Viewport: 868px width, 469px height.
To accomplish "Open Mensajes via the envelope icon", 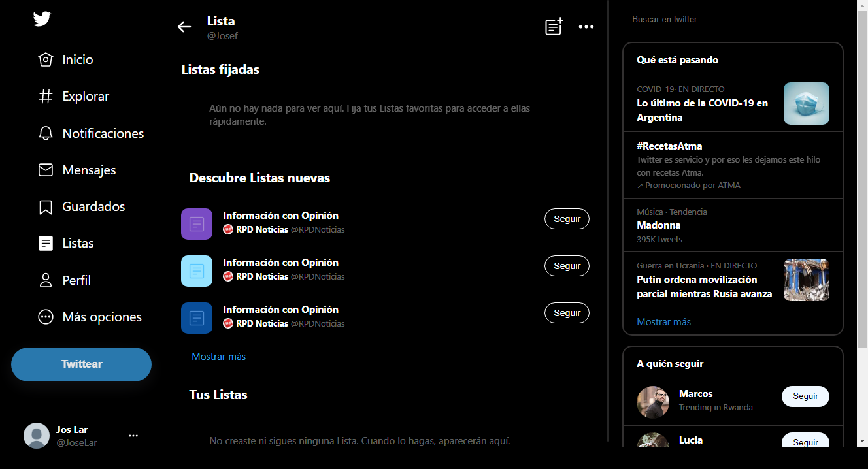I will [x=45, y=169].
